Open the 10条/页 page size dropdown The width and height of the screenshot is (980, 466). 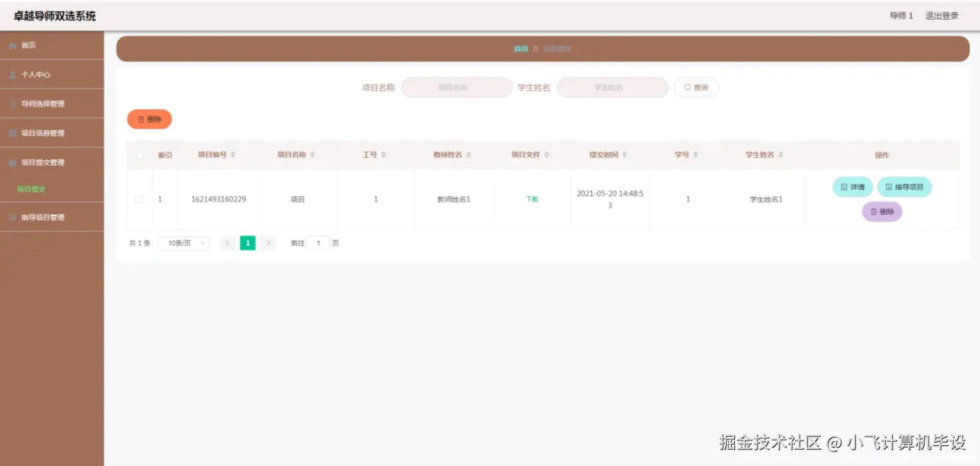pos(183,243)
